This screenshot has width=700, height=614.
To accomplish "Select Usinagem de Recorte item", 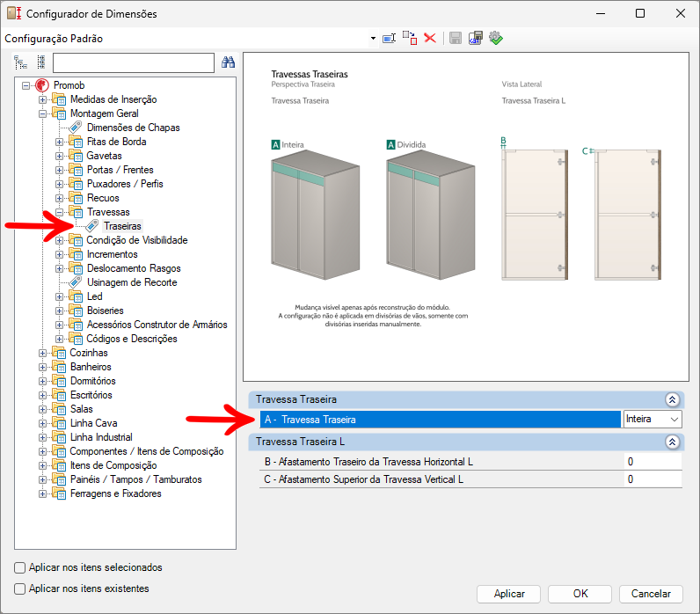I will click(132, 282).
